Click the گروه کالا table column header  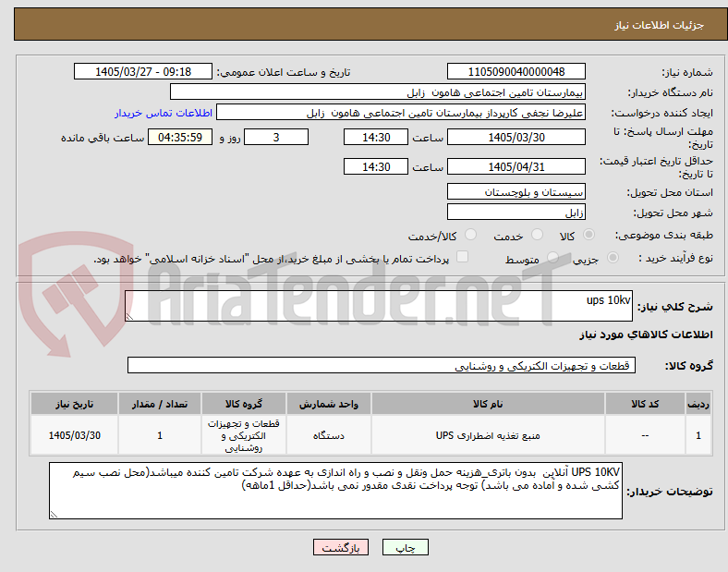click(244, 404)
